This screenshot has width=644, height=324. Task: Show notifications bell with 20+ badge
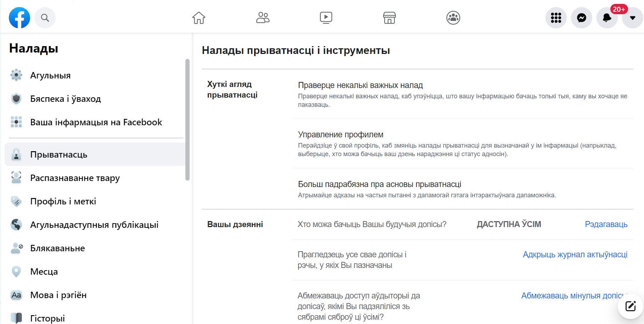click(607, 18)
